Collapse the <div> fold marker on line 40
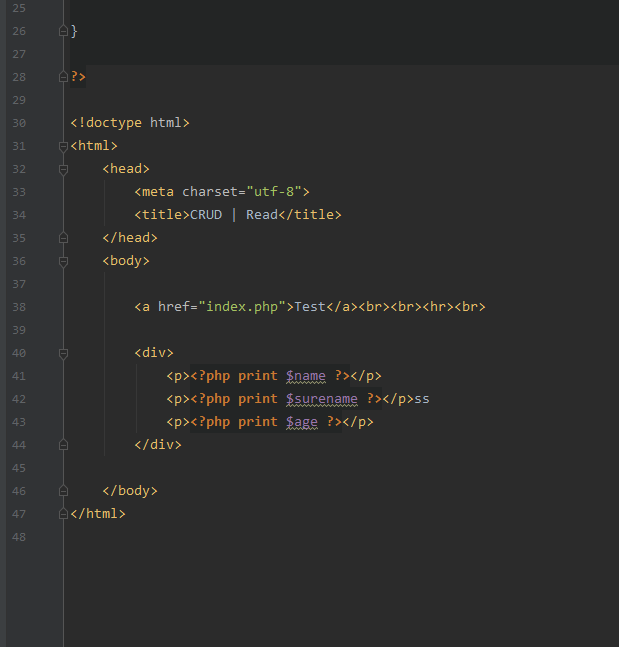619x647 pixels. (x=63, y=353)
